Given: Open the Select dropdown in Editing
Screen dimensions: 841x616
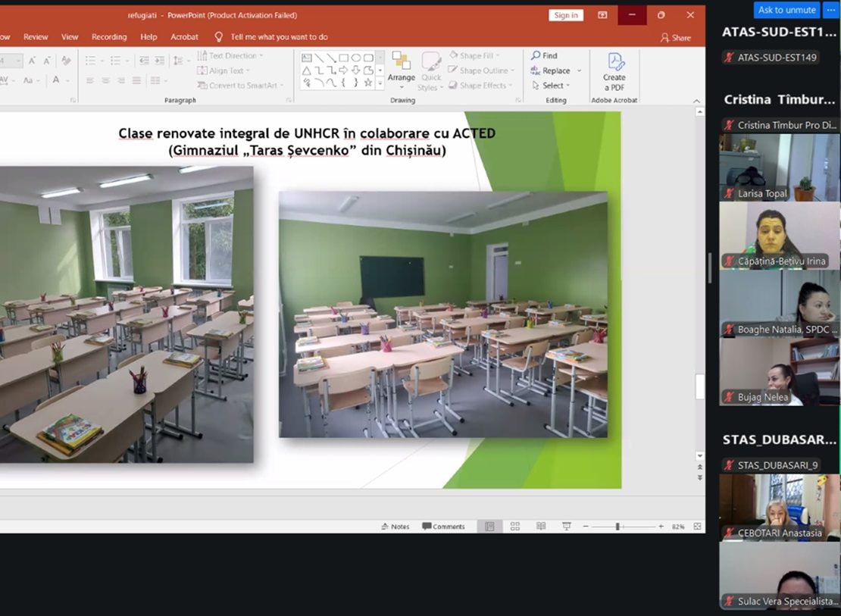Looking at the screenshot, I should pyautogui.click(x=552, y=86).
